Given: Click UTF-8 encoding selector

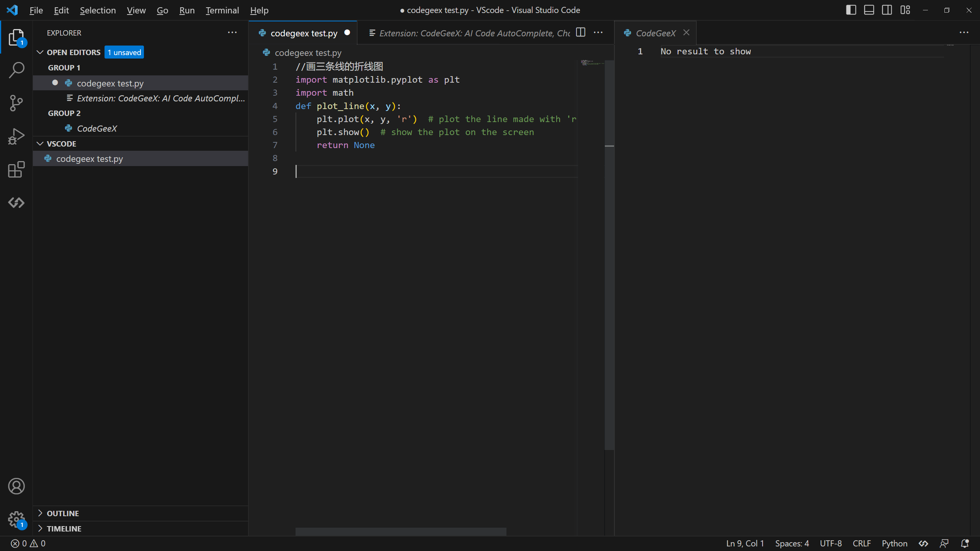Looking at the screenshot, I should (831, 543).
